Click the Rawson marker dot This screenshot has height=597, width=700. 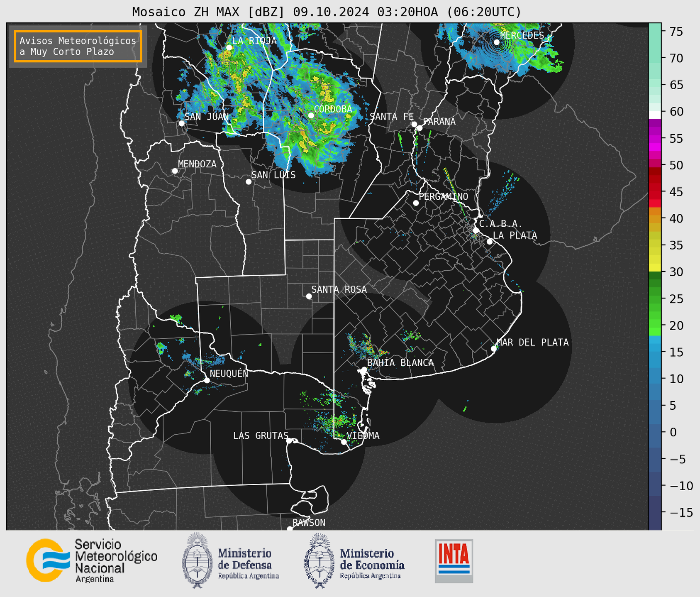point(290,529)
